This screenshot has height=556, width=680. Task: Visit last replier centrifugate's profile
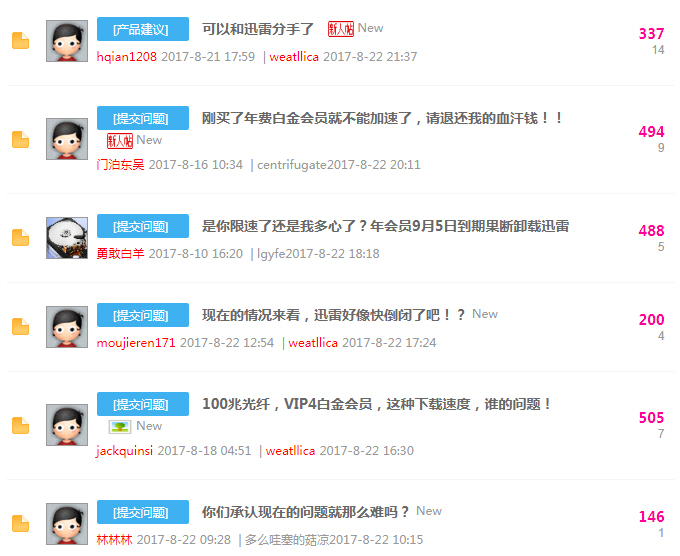[x=292, y=165]
